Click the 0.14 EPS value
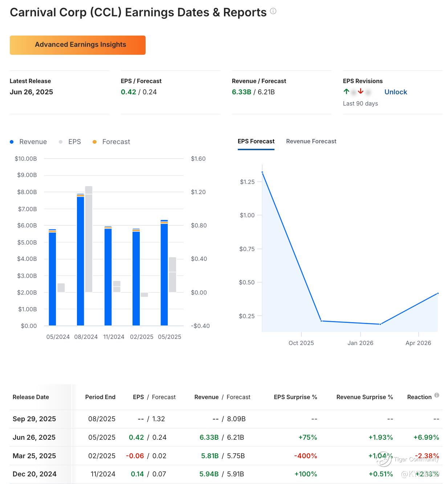 click(137, 474)
